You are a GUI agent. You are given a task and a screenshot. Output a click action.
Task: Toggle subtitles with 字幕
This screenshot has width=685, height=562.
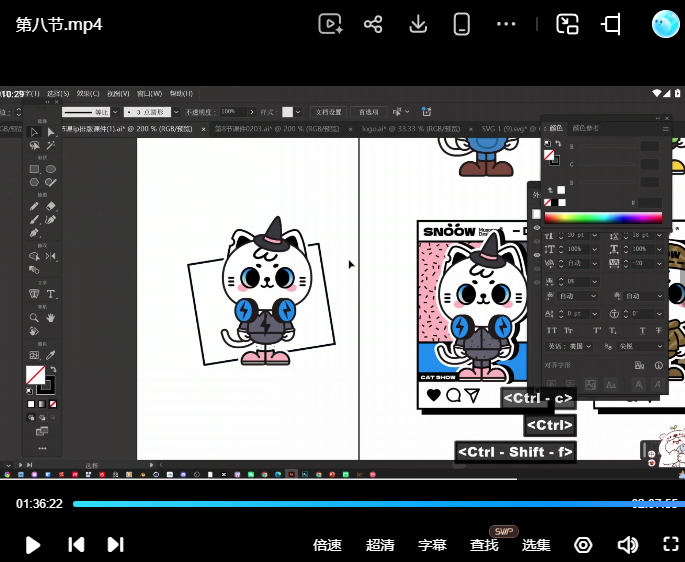432,545
